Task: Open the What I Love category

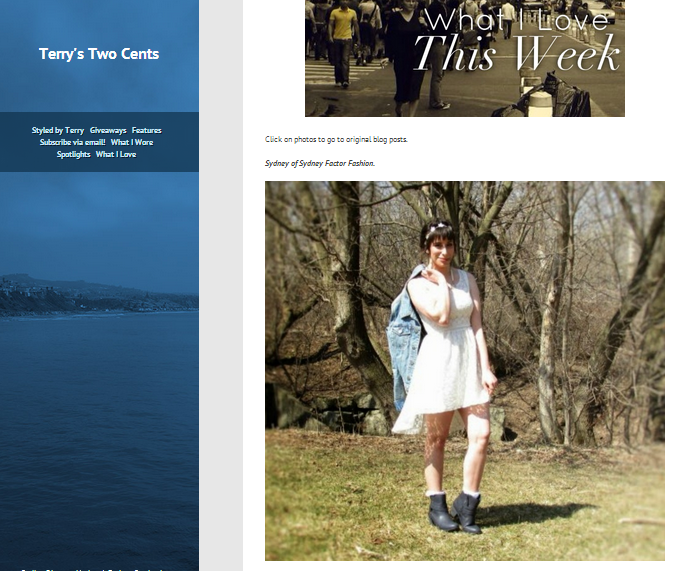Action: [x=116, y=154]
